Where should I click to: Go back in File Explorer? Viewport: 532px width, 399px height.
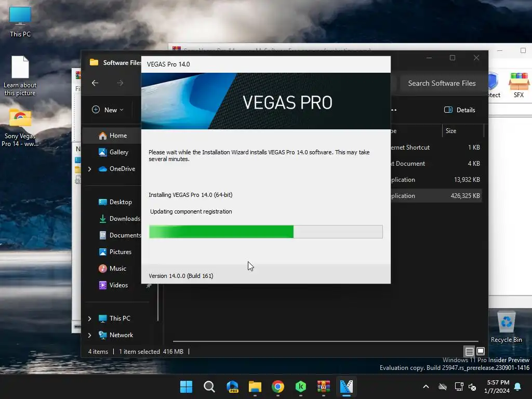coord(95,83)
